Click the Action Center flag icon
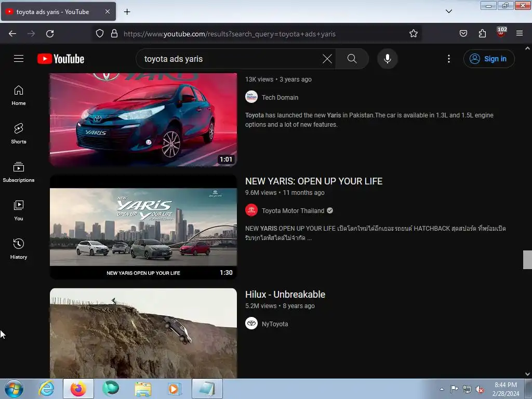The width and height of the screenshot is (532, 399). (454, 389)
